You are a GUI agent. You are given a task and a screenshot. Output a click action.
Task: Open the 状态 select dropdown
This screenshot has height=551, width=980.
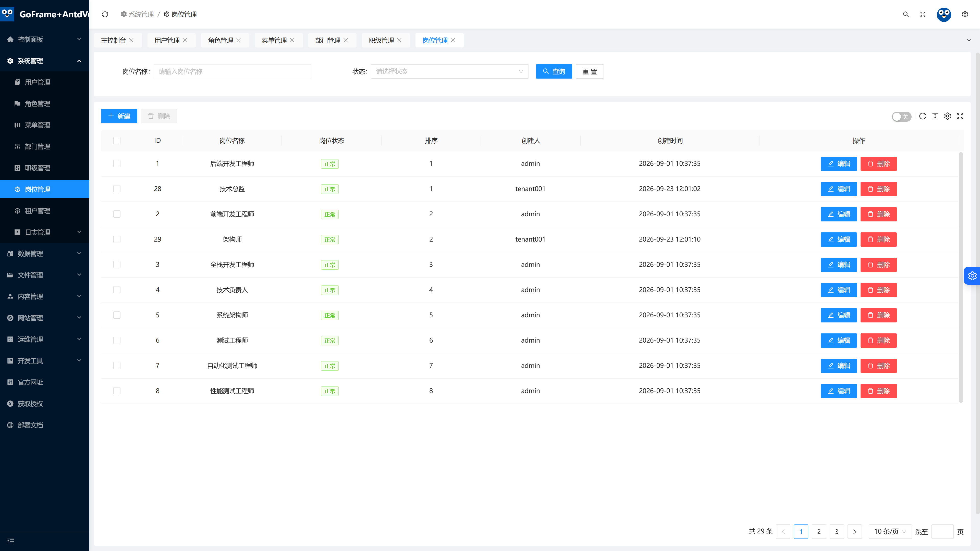450,71
